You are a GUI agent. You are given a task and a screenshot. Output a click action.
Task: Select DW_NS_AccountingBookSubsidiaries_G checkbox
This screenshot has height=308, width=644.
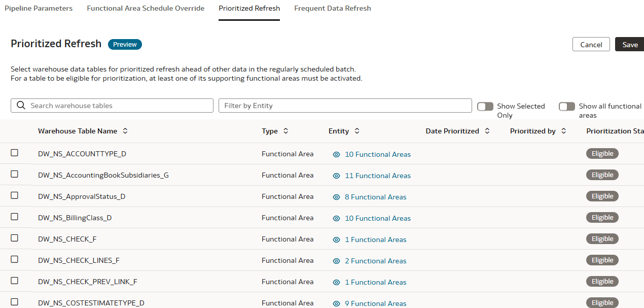(x=15, y=174)
